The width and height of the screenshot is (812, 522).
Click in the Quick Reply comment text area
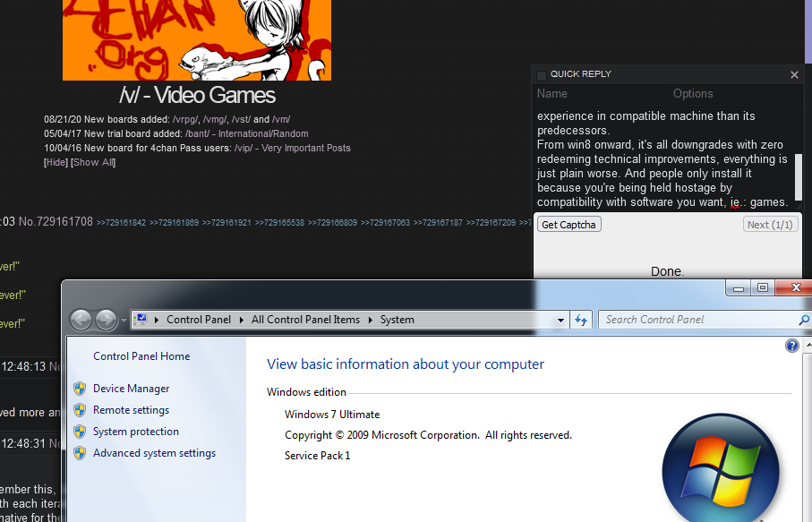tap(662, 158)
